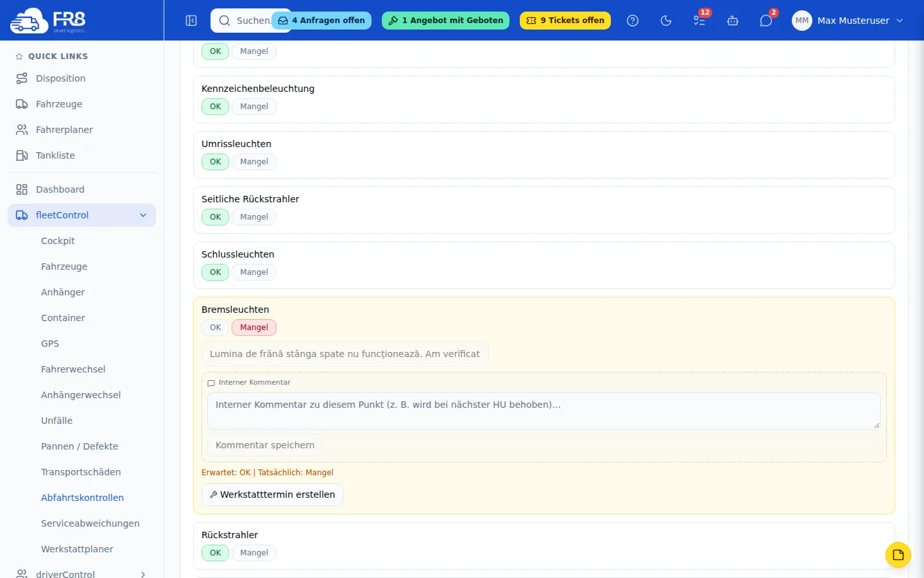Open the yellow floating note button
924x578 pixels.
pyautogui.click(x=898, y=555)
